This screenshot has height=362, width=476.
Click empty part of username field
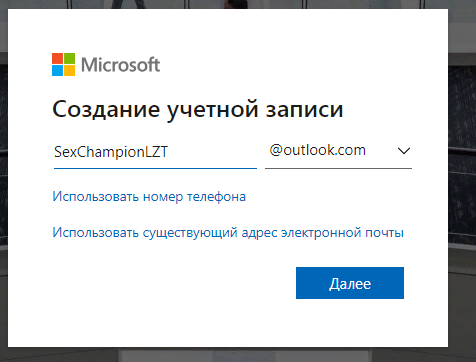[x=213, y=152]
